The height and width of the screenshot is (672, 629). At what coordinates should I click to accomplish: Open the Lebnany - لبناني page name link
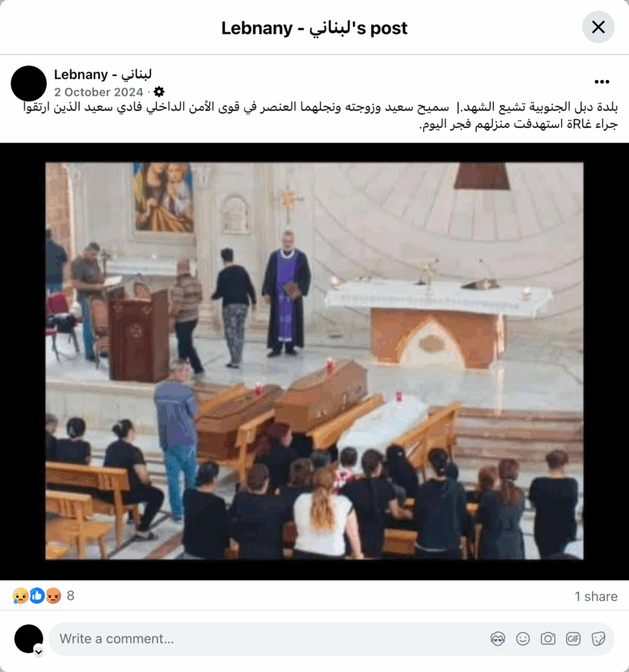pos(103,74)
